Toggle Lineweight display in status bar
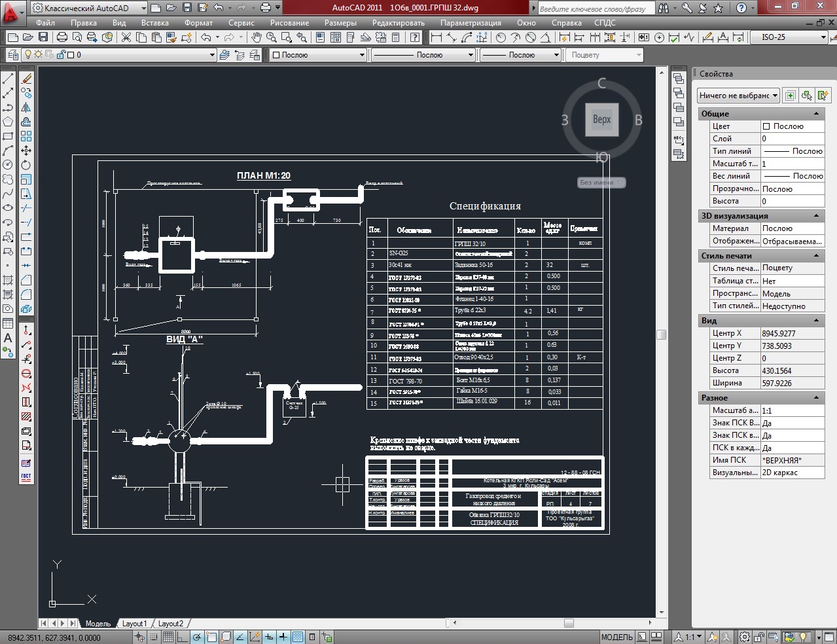 click(x=283, y=637)
